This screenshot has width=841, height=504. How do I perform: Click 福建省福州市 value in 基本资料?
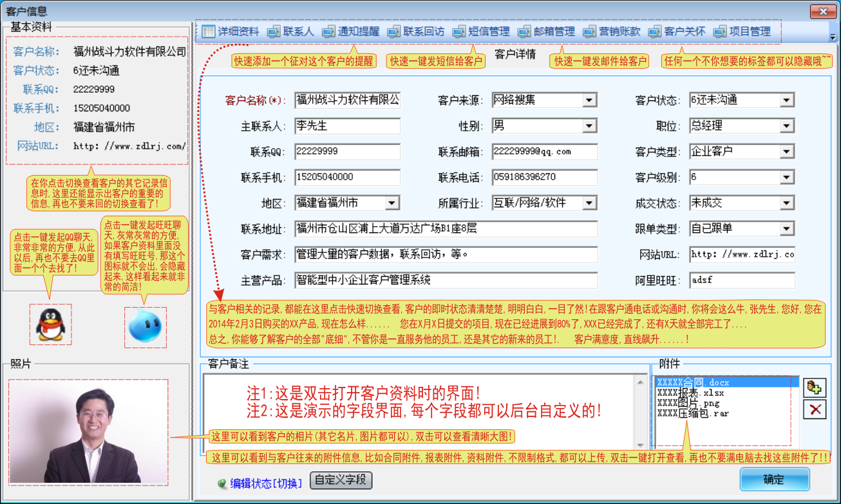(104, 127)
